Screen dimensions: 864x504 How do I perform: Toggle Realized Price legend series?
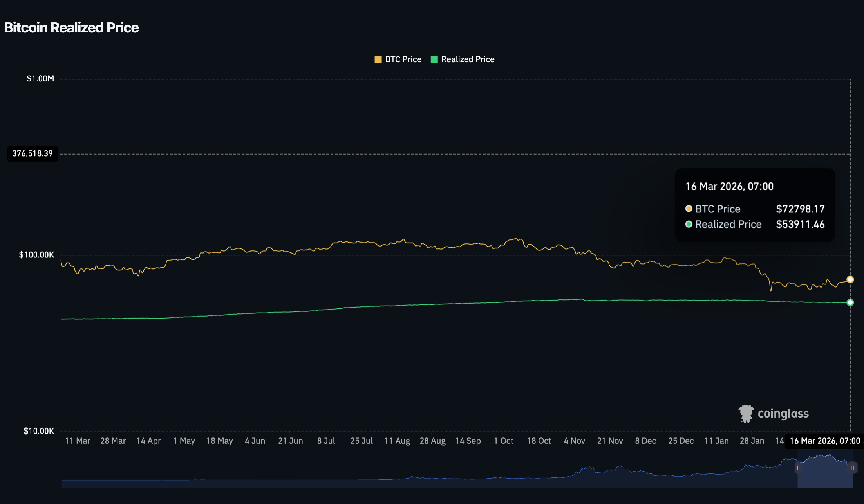(x=467, y=59)
